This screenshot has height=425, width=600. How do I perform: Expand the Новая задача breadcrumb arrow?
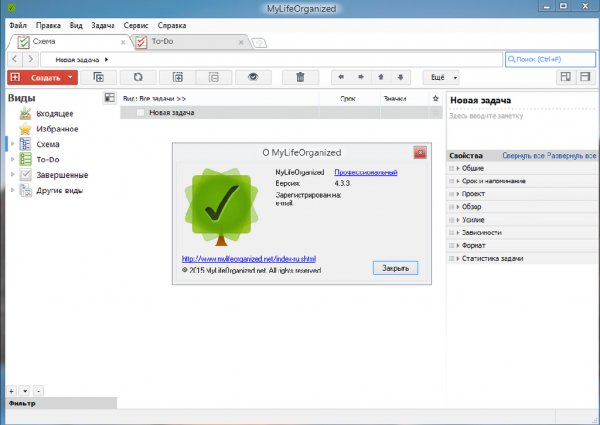106,59
